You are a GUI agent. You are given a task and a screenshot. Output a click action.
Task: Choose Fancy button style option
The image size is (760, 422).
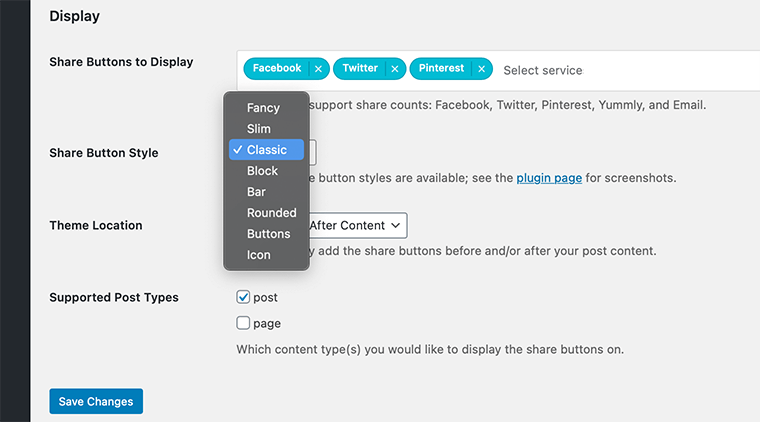point(263,108)
